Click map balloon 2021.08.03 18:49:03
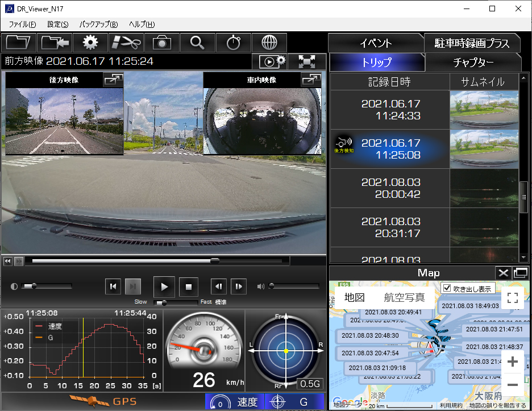Viewport: 532px width, 411px height. (x=470, y=306)
